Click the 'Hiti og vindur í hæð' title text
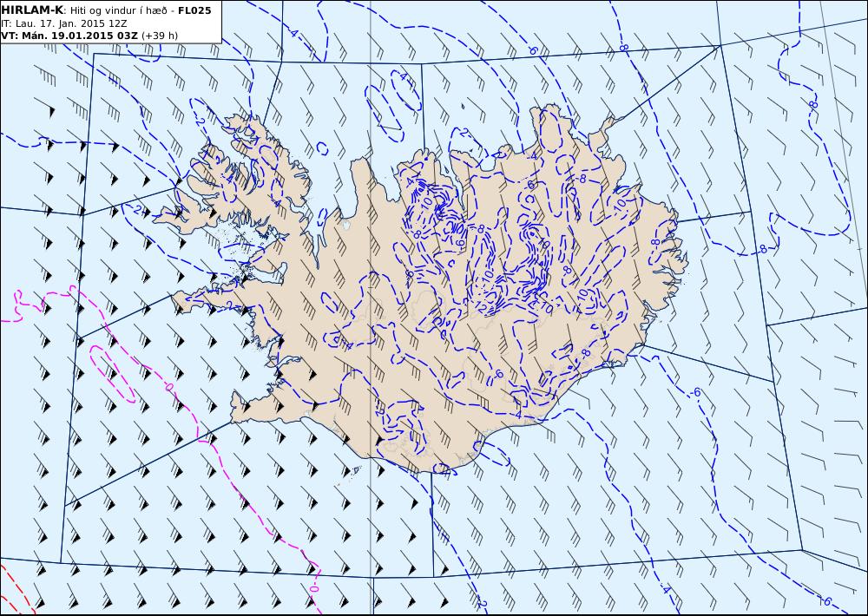 click(118, 10)
